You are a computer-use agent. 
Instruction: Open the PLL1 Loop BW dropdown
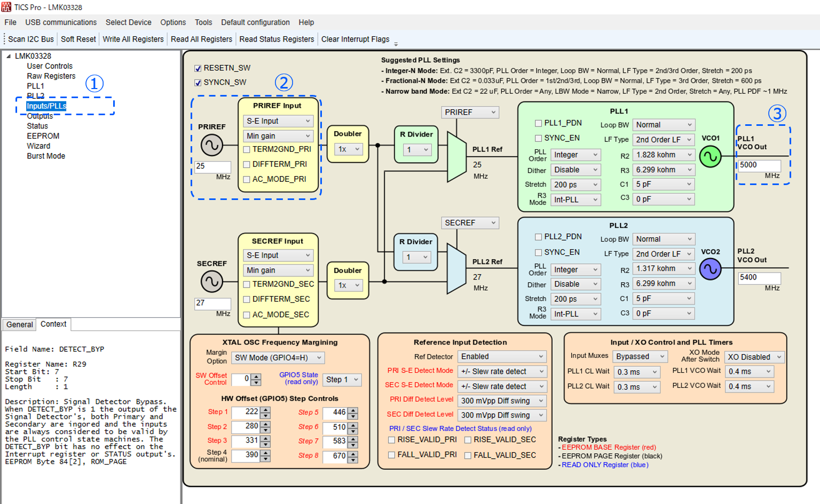(x=663, y=124)
